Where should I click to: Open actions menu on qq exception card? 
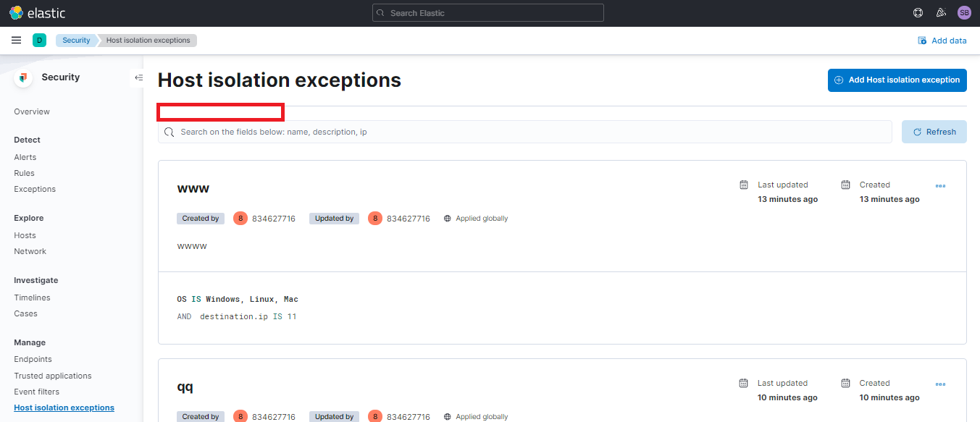[x=940, y=384]
